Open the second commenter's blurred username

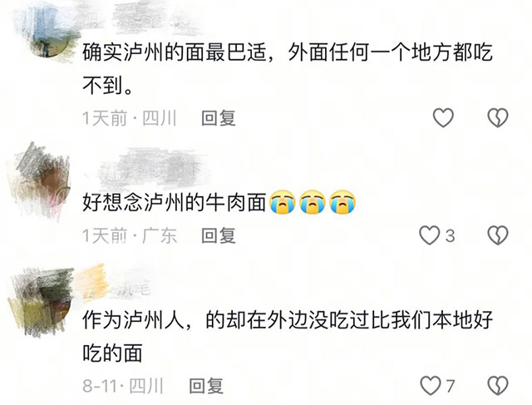(x=150, y=168)
